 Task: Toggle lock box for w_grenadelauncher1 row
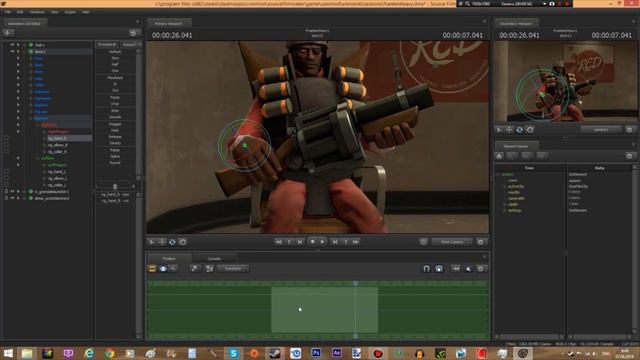[x=6, y=191]
